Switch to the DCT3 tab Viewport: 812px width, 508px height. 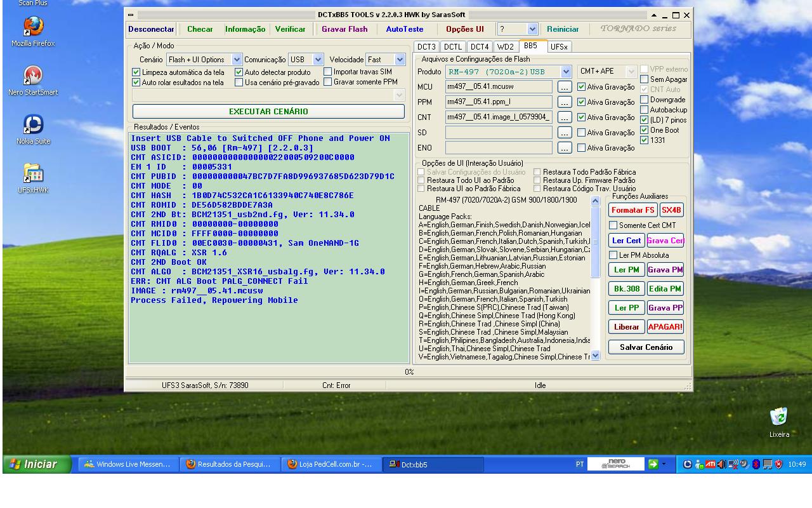pyautogui.click(x=426, y=46)
